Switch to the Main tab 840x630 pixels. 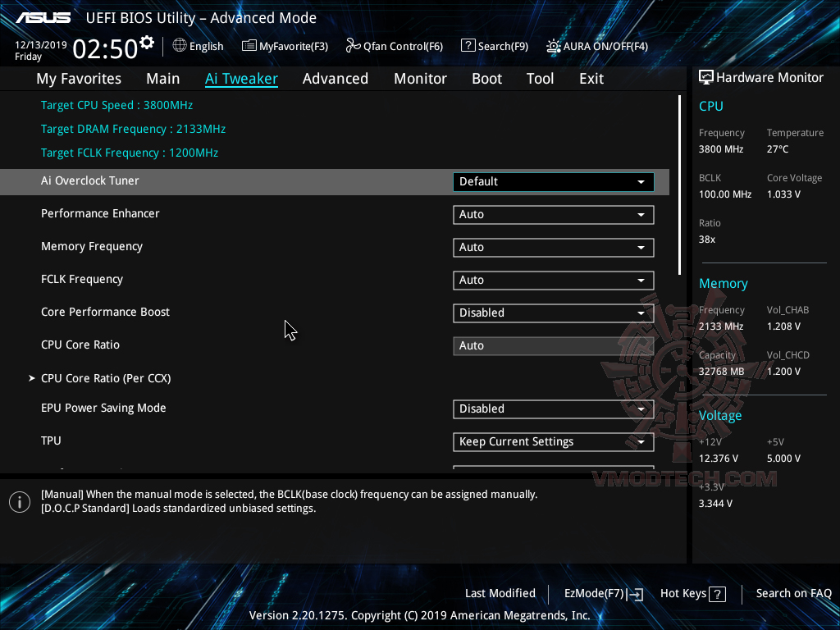pyautogui.click(x=163, y=79)
